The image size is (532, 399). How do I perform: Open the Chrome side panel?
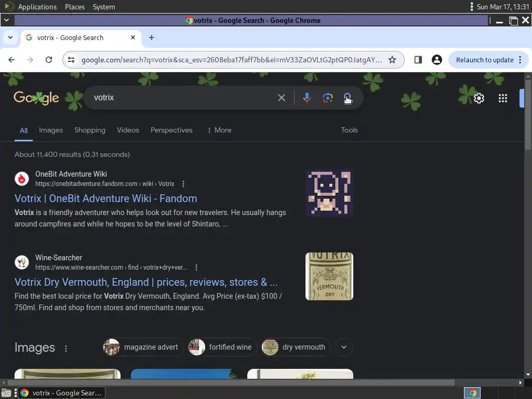pos(418,60)
